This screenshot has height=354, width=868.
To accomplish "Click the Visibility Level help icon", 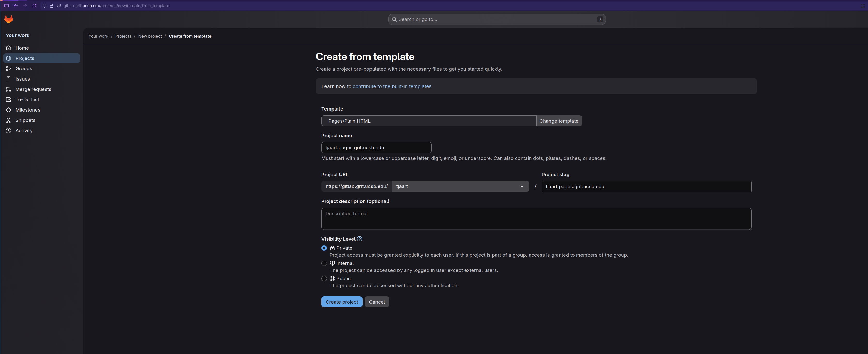I will [359, 239].
